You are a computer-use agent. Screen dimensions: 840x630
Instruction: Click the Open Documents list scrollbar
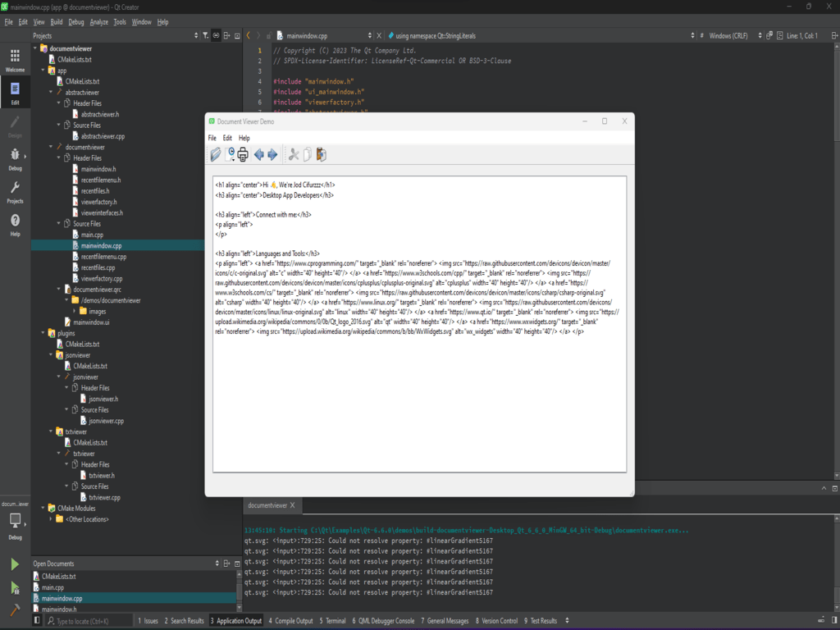(x=239, y=591)
